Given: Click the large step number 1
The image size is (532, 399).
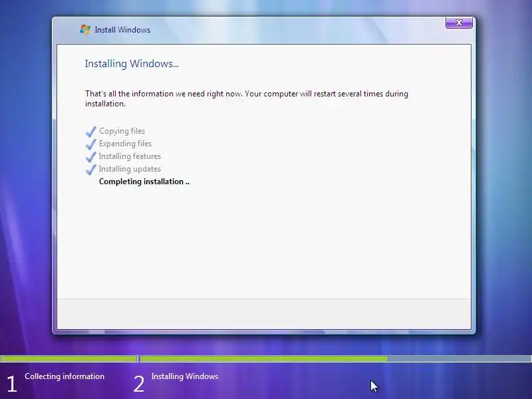Looking at the screenshot, I should pos(11,384).
